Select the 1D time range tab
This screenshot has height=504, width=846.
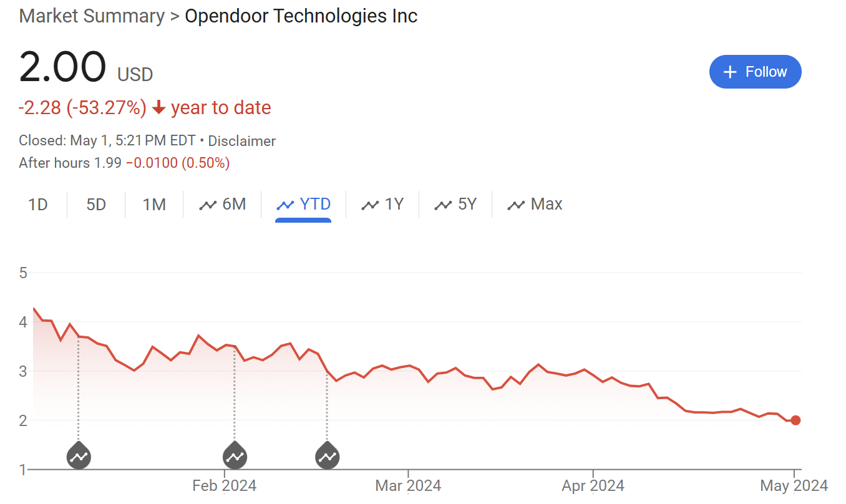[38, 204]
